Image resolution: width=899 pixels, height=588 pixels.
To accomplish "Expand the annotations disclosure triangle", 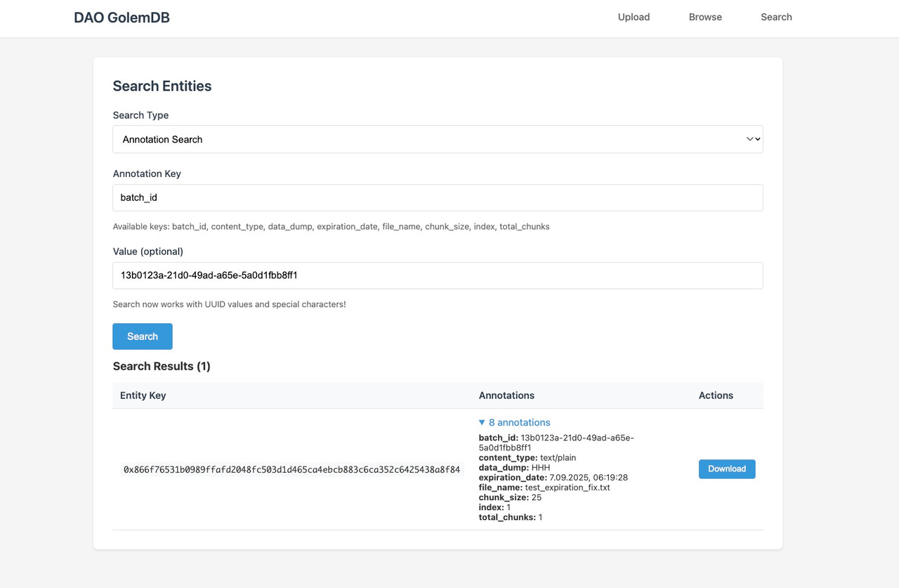I will [x=482, y=422].
